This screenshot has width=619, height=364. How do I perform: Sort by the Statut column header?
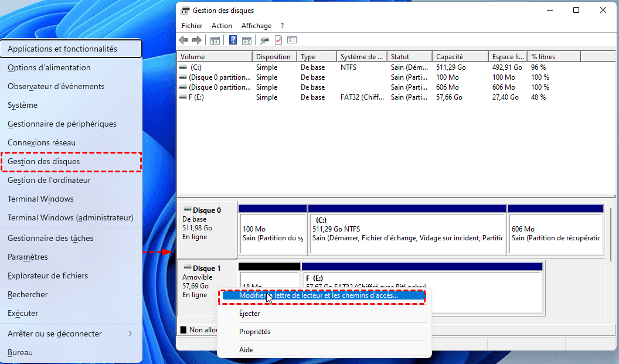410,57
